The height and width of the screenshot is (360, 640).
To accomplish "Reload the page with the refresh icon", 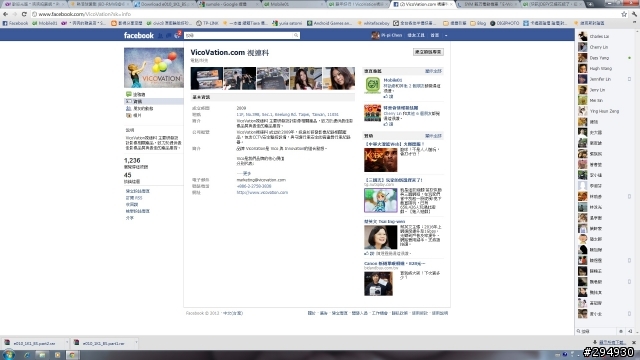I will (x=24, y=14).
